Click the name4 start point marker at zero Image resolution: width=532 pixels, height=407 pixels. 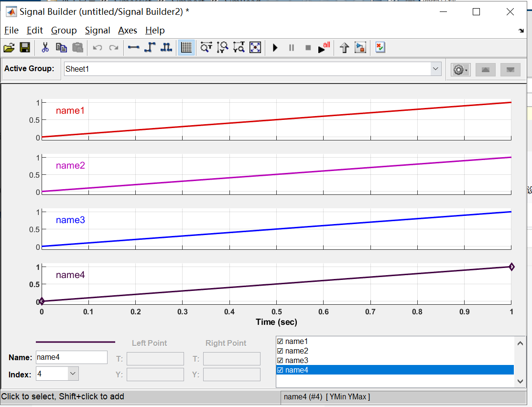click(42, 301)
